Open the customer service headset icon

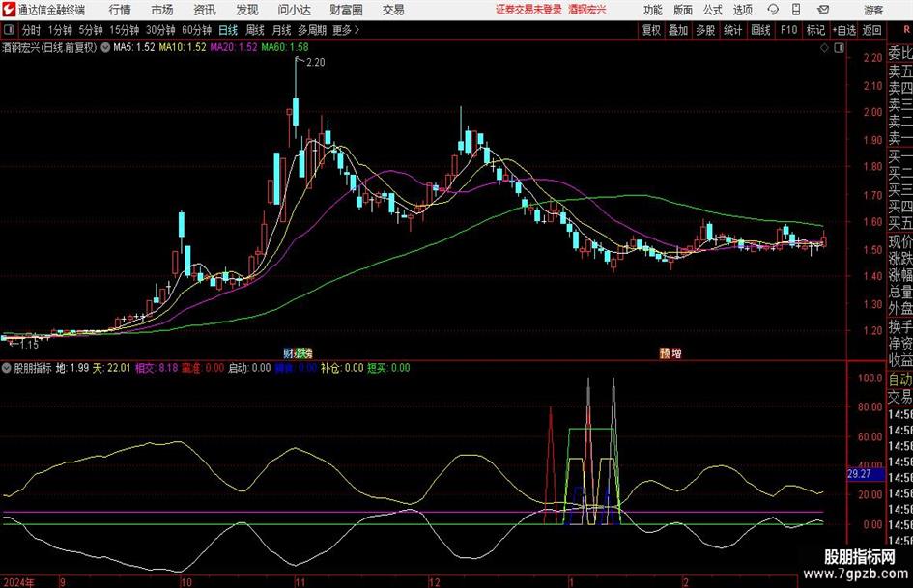[x=773, y=10]
